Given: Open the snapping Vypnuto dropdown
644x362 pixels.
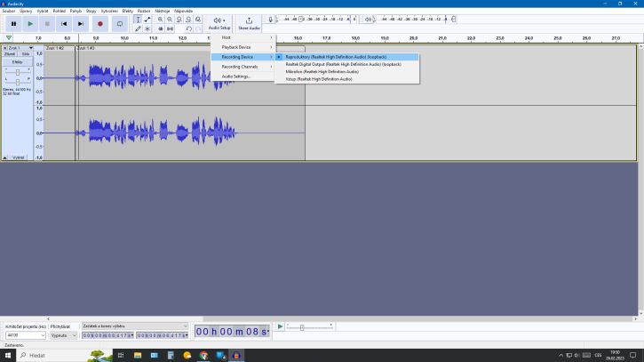Looking at the screenshot, I should click(63, 335).
